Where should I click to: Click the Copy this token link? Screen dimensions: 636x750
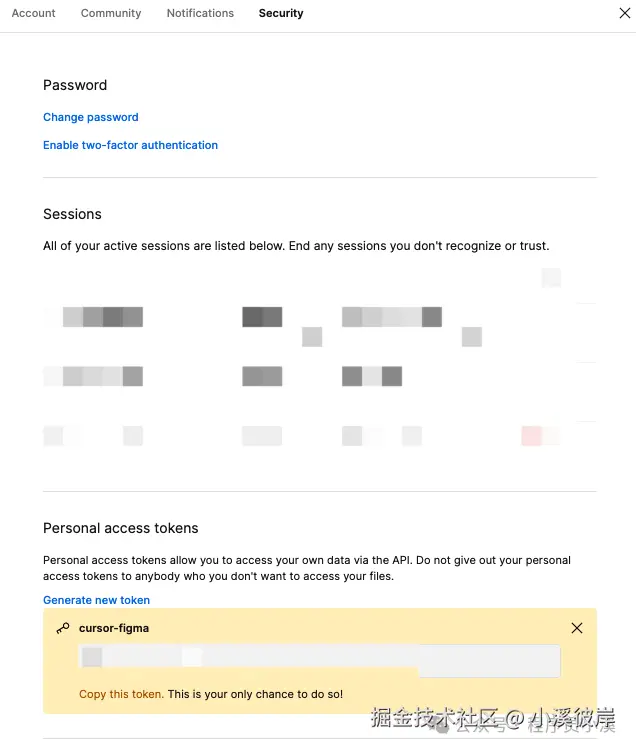coord(121,694)
